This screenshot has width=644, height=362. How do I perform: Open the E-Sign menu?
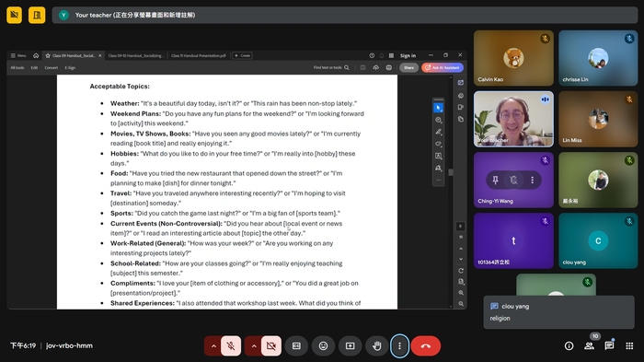pos(70,67)
